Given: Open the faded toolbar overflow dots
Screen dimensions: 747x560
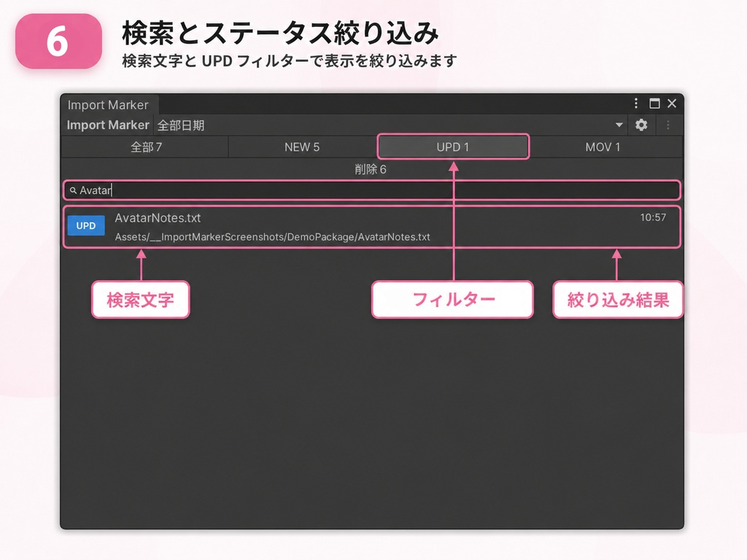Looking at the screenshot, I should point(668,125).
